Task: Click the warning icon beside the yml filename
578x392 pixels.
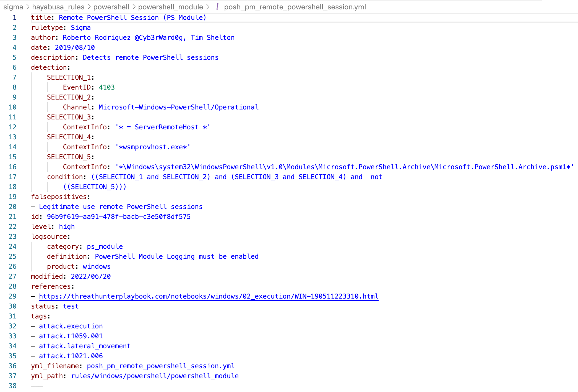Action: pyautogui.click(x=217, y=7)
